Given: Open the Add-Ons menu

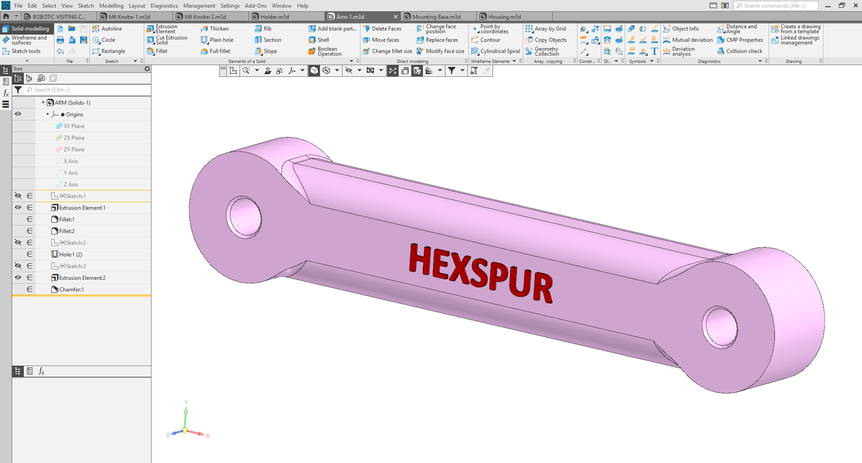Looking at the screenshot, I should pyautogui.click(x=256, y=5).
